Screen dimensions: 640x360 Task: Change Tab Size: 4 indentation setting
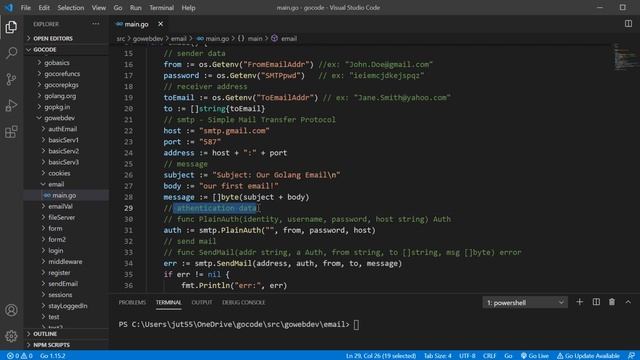click(x=438, y=356)
